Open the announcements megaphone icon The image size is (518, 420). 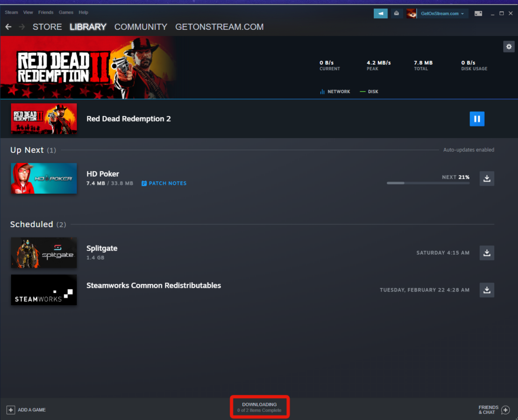pyautogui.click(x=380, y=14)
